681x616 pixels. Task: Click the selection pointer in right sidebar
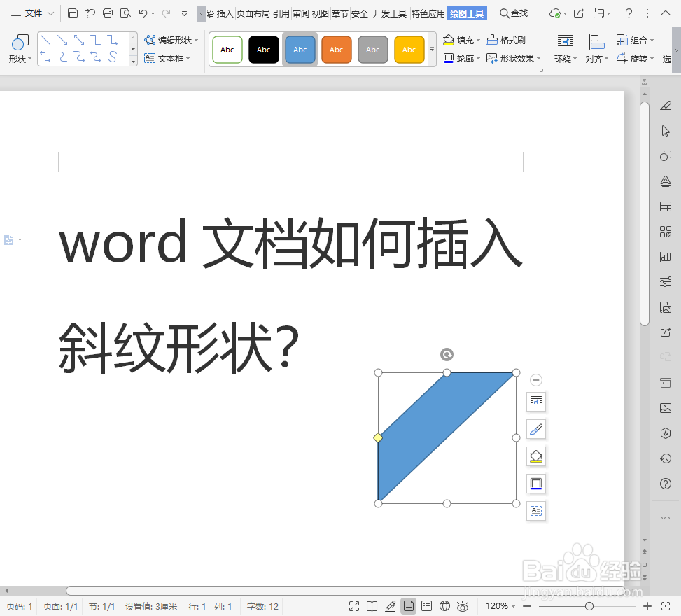666,131
